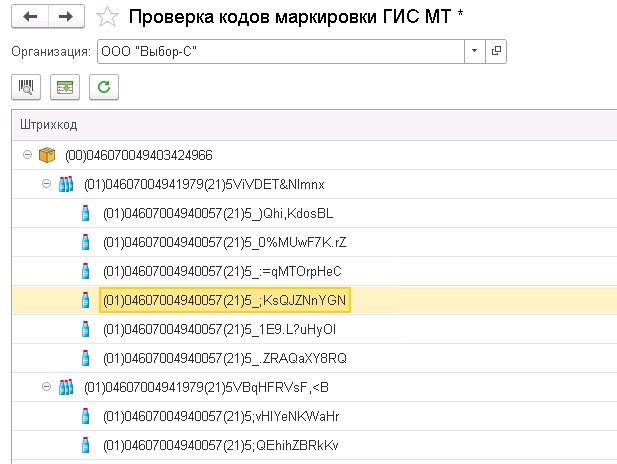Click the Организация: field label

tap(51, 52)
